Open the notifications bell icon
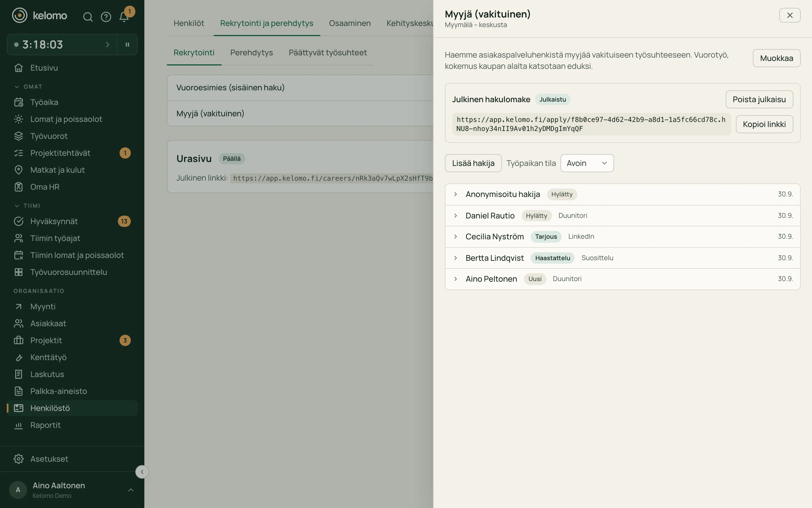 tap(124, 17)
